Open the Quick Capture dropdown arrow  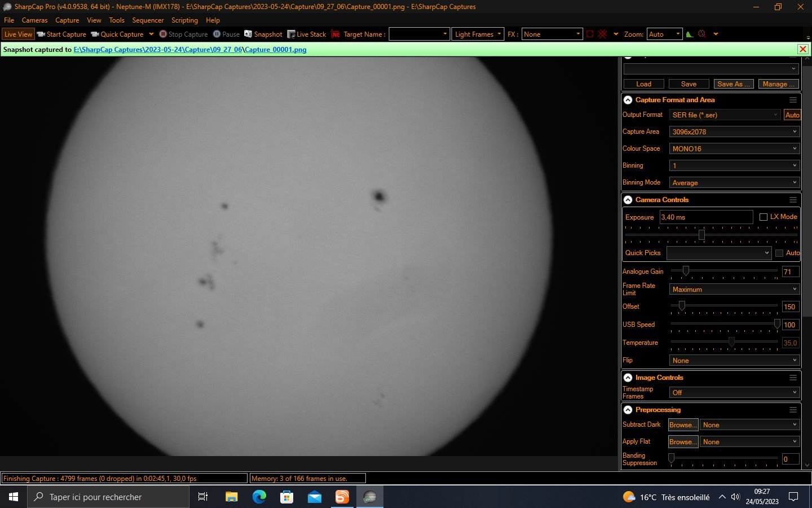click(x=151, y=34)
